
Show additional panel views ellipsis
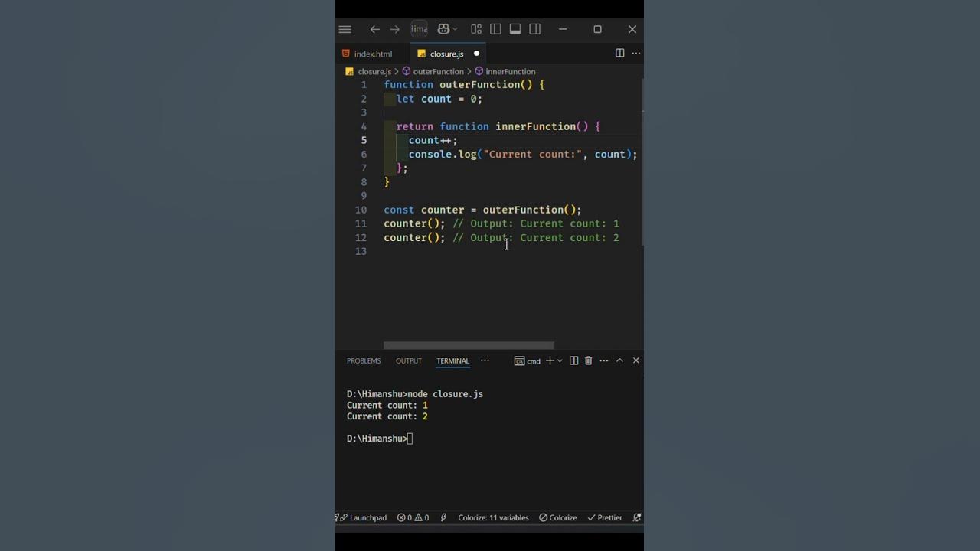(485, 360)
